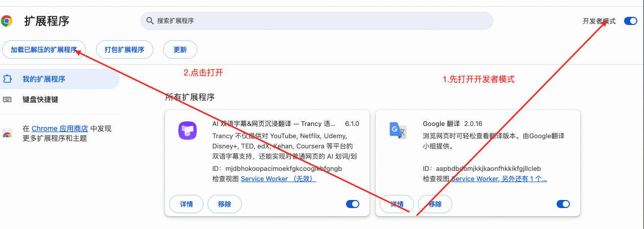Open the Chrome 应用商店 link
This screenshot has height=229, width=644.
tap(60, 129)
